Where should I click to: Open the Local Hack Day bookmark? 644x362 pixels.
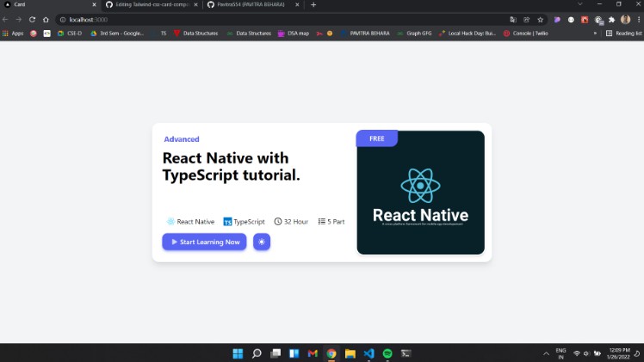coord(468,34)
